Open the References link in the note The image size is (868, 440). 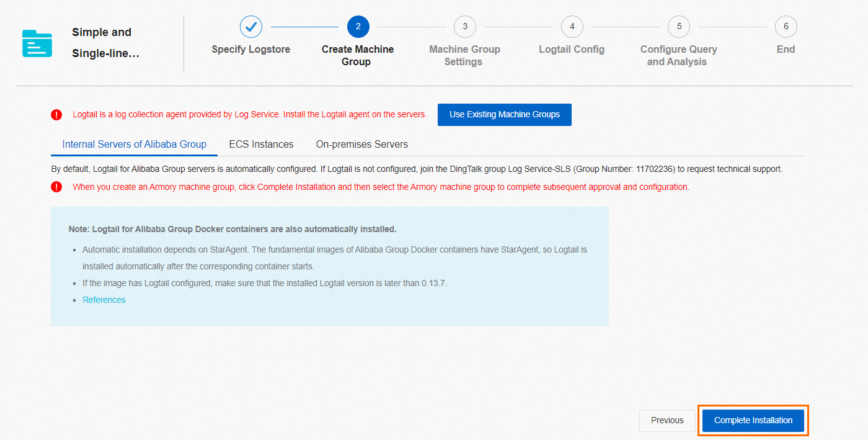point(104,299)
